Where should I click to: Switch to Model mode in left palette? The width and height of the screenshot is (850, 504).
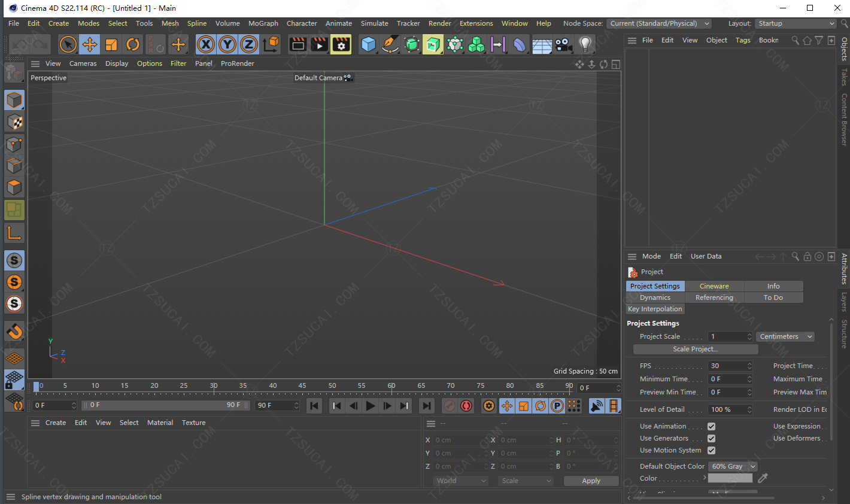[14, 100]
